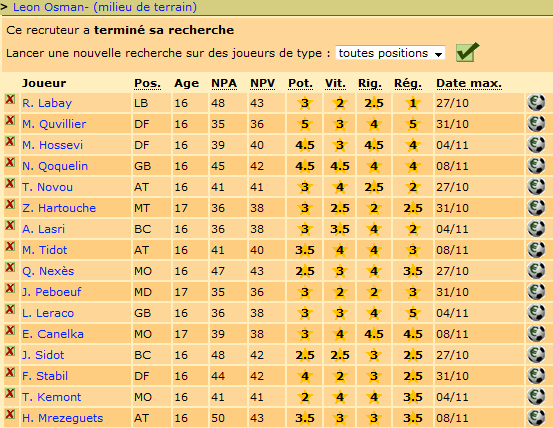Viewport: 553px width, 428px height.
Task: Remove N. Qoquelin via red X icon
Action: coord(10,162)
